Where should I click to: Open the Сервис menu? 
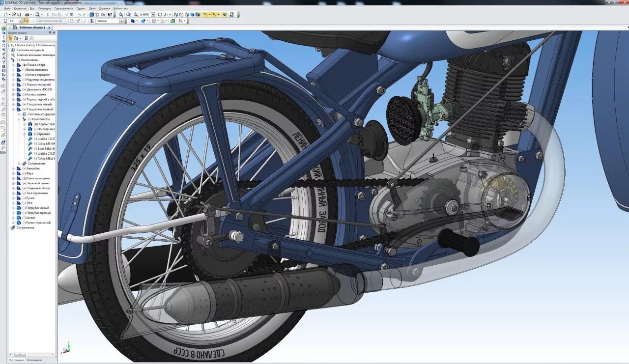(81, 8)
